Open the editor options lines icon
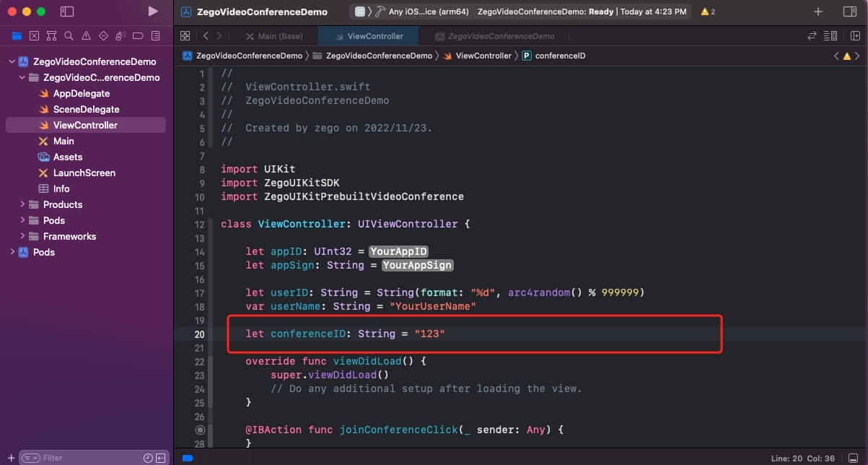The image size is (868, 465). pos(830,35)
